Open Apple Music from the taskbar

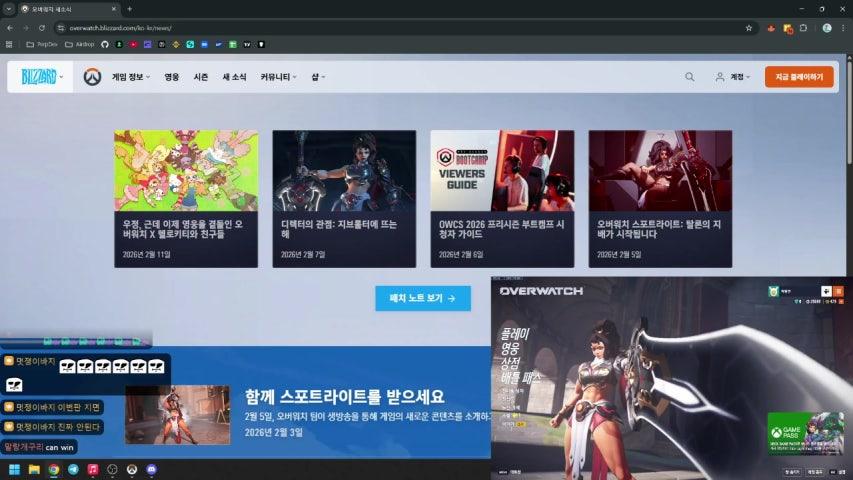click(x=93, y=469)
